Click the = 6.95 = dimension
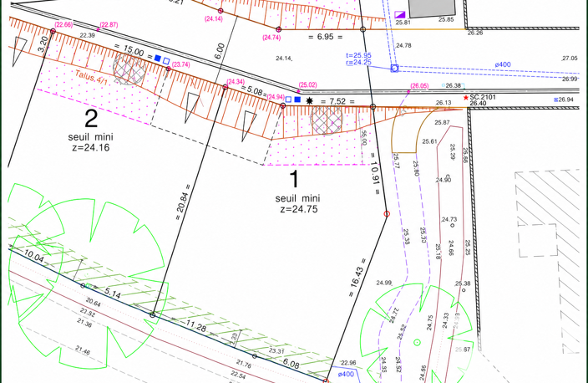 [325, 37]
